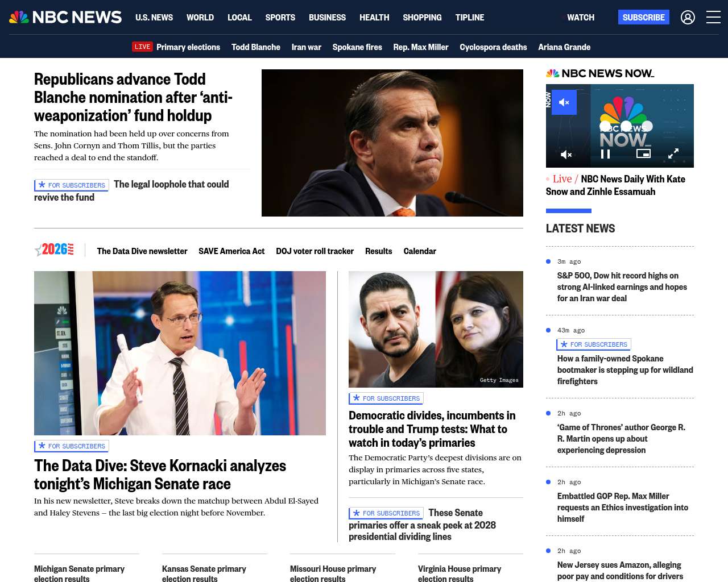The width and height of the screenshot is (728, 582).
Task: Go to the World section
Action: [x=200, y=18]
